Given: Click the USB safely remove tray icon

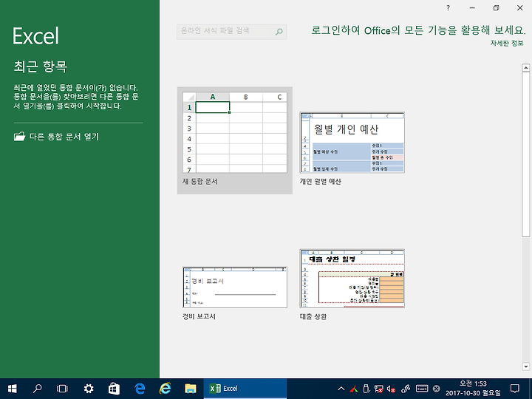Looking at the screenshot, I should point(366,389).
